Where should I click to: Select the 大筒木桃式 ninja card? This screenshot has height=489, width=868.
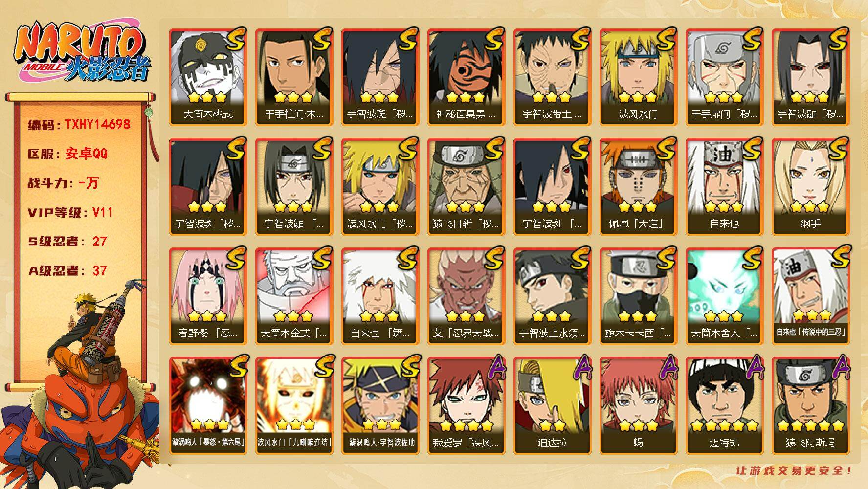pyautogui.click(x=208, y=77)
